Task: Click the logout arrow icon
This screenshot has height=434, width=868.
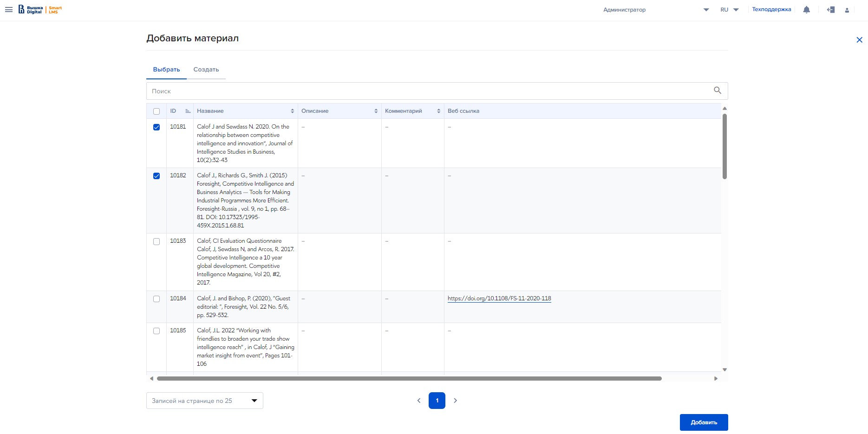Action: 831,10
